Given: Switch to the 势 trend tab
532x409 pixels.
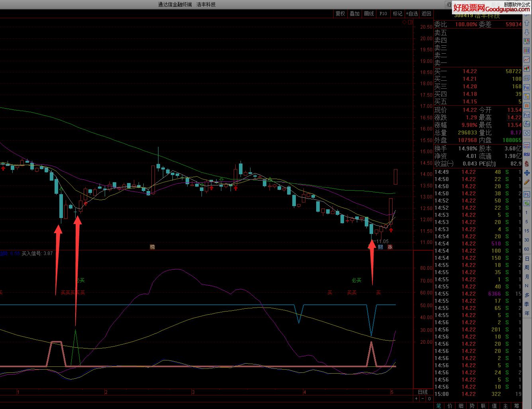Looking at the screenshot, I should click(x=472, y=406).
